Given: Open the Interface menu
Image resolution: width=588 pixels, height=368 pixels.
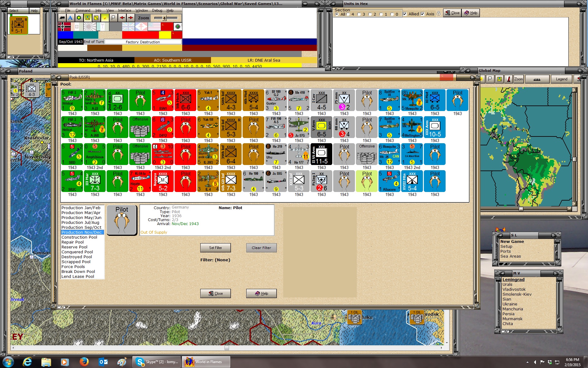Looking at the screenshot, I should [125, 10].
